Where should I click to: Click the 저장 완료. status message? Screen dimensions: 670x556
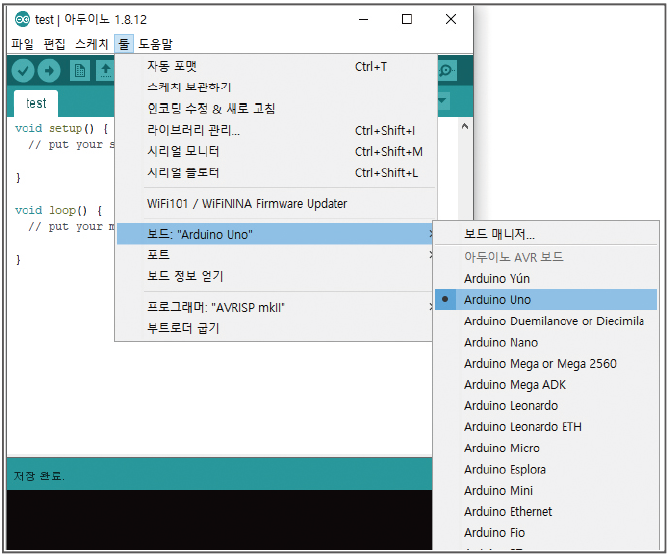39,476
